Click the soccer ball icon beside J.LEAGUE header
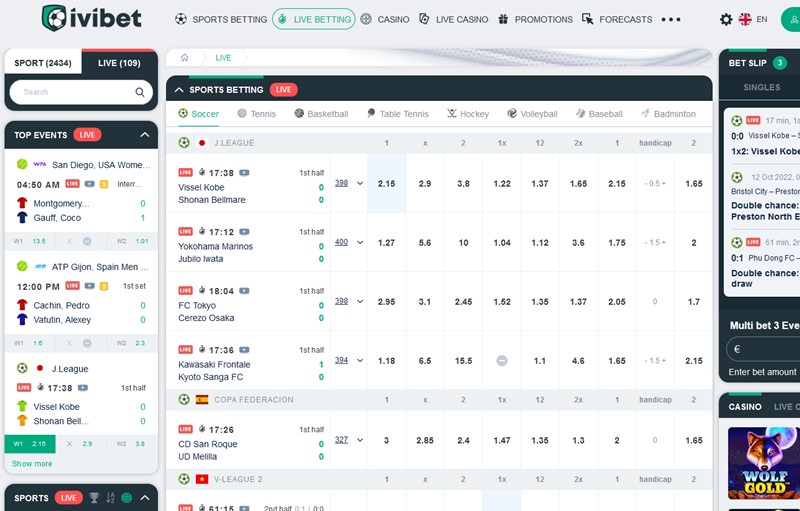Image resolution: width=800 pixels, height=511 pixels. click(184, 143)
